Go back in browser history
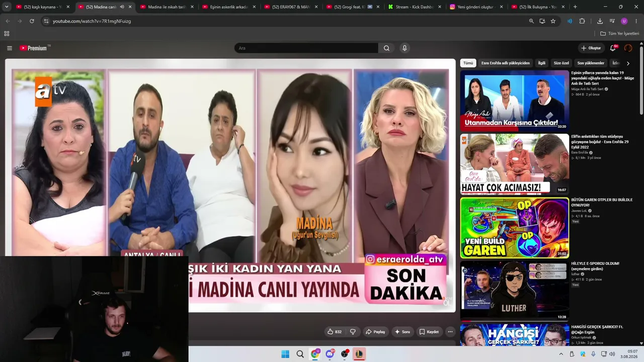The width and height of the screenshot is (644, 362). point(8,21)
